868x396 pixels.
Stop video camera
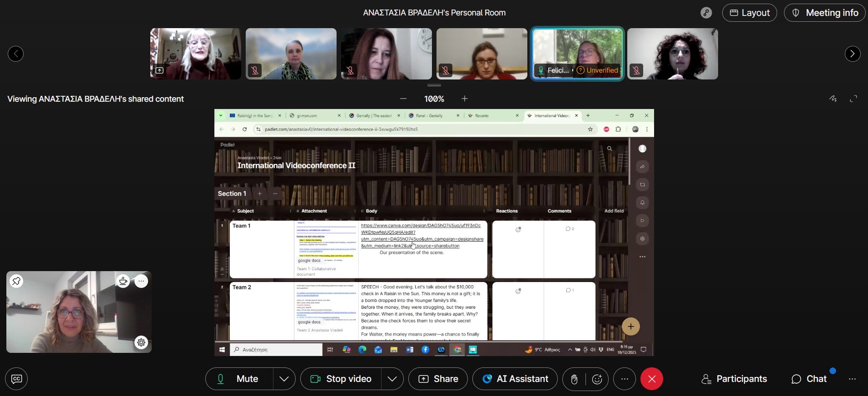point(341,379)
